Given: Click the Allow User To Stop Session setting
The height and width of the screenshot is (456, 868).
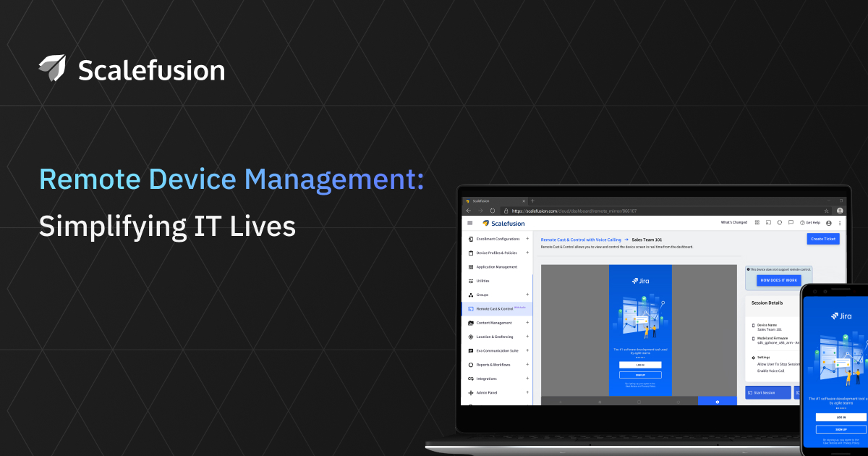Looking at the screenshot, I should click(x=778, y=364).
